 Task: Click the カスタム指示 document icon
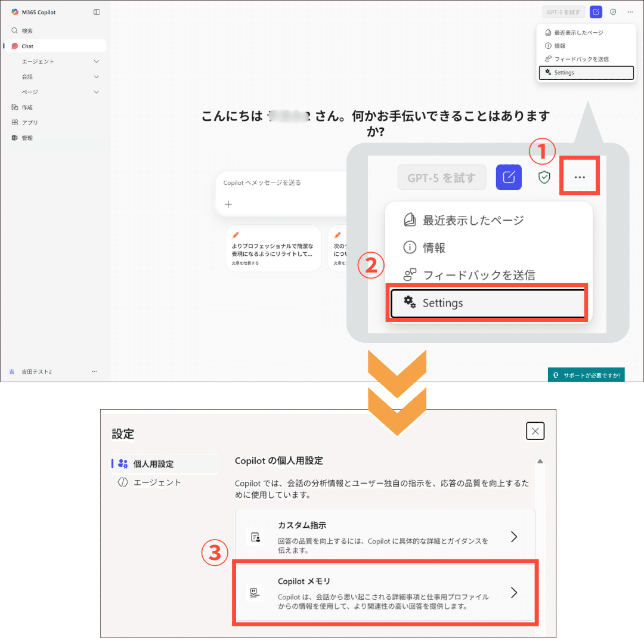tap(255, 536)
